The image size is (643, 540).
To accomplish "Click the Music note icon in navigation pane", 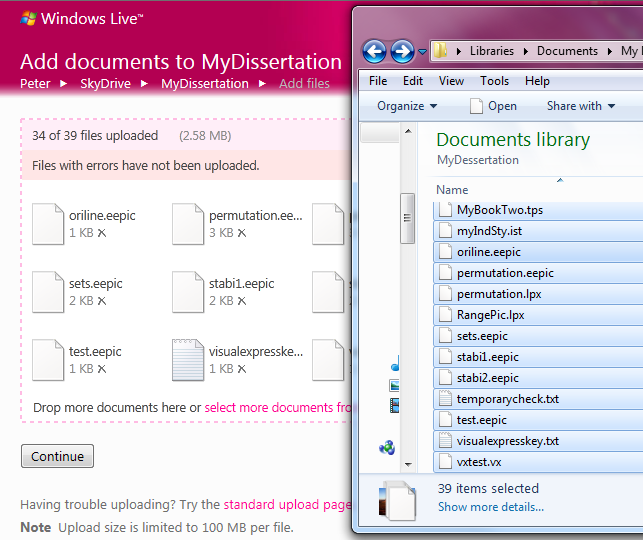I will point(395,363).
